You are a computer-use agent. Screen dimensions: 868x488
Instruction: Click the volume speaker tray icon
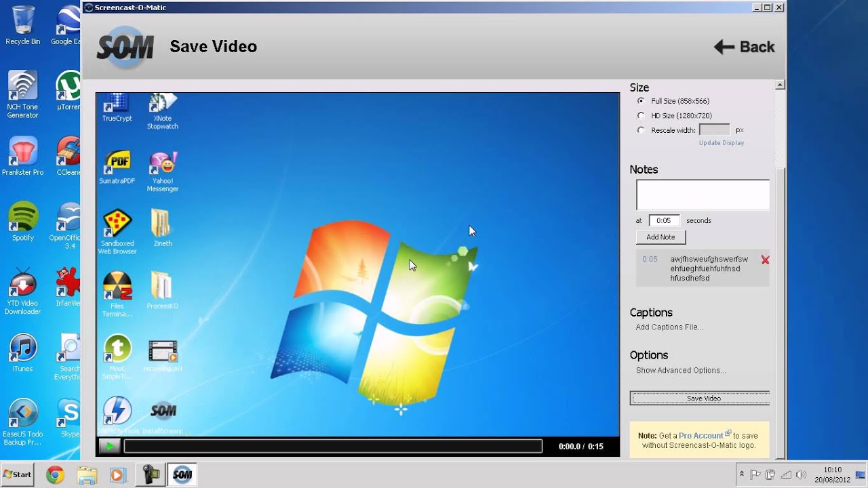(x=801, y=474)
